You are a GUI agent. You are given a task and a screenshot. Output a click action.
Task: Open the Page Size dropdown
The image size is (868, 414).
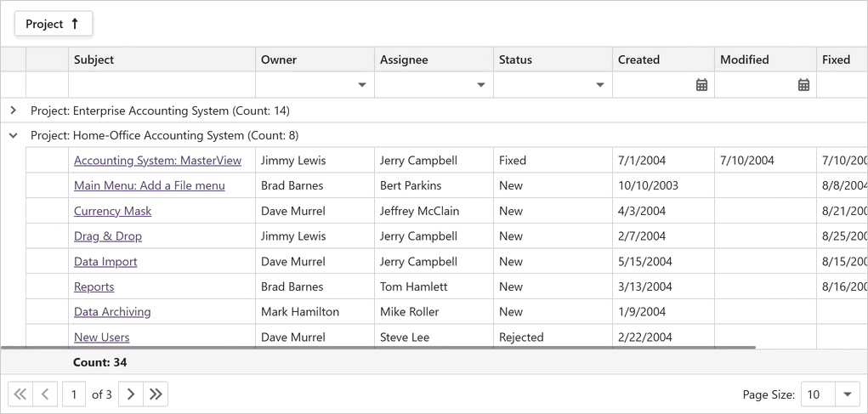tap(848, 394)
